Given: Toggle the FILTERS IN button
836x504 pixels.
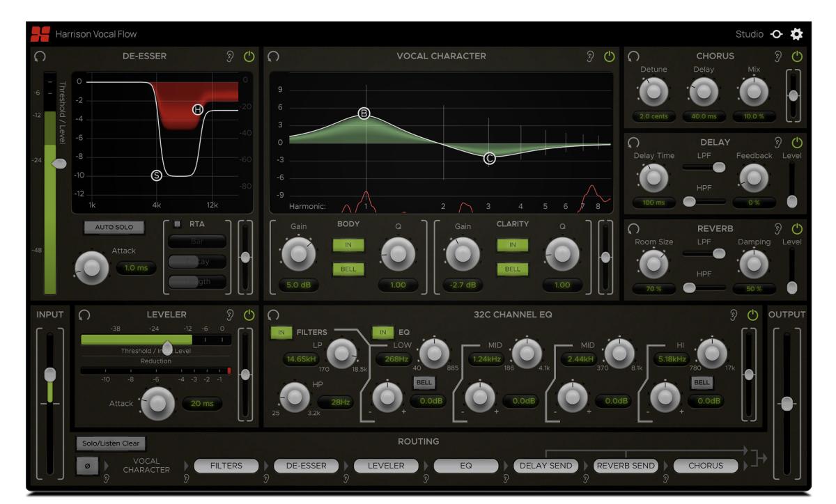Looking at the screenshot, I should click(281, 331).
